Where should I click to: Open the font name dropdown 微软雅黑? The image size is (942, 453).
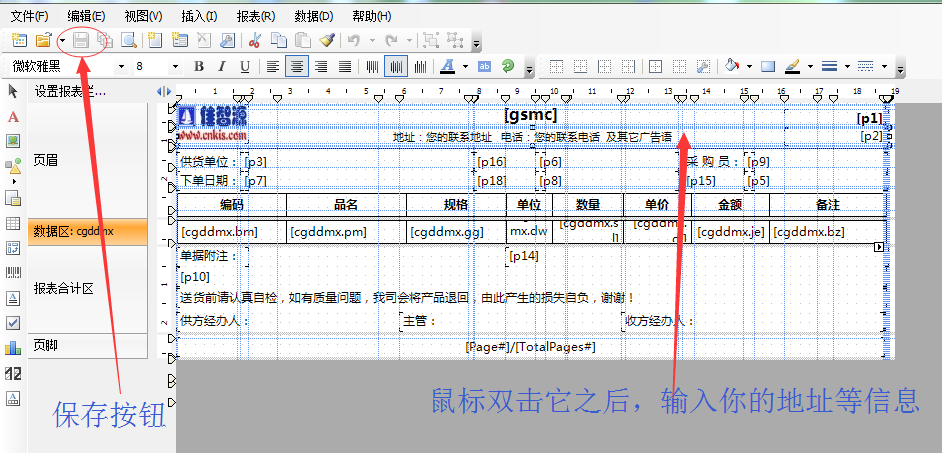[122, 67]
